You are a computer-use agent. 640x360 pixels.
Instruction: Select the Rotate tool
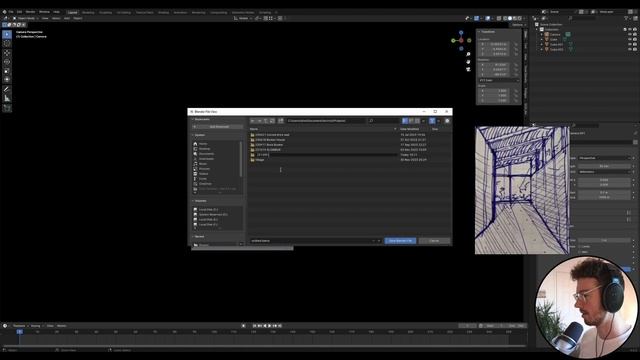(7, 62)
